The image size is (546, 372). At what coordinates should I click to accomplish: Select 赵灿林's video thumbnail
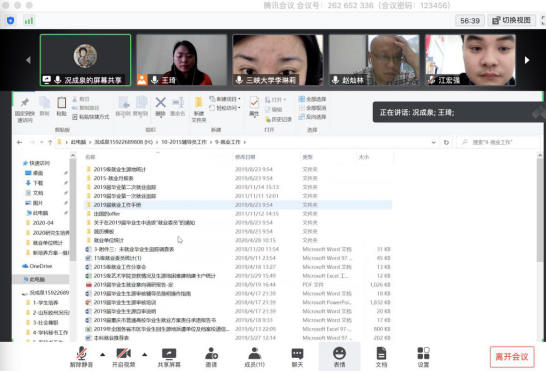pos(374,60)
